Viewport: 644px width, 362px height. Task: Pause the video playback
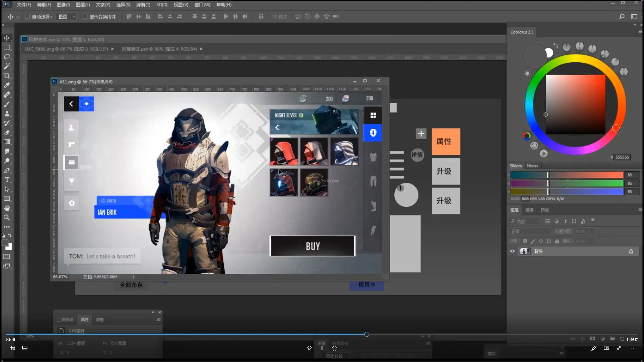tap(322, 348)
